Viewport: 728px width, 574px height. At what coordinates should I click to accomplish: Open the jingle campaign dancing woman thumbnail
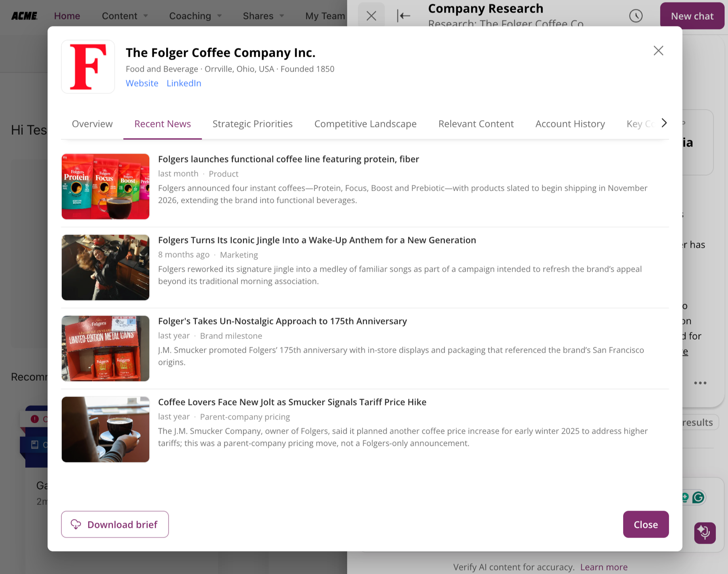click(x=106, y=268)
